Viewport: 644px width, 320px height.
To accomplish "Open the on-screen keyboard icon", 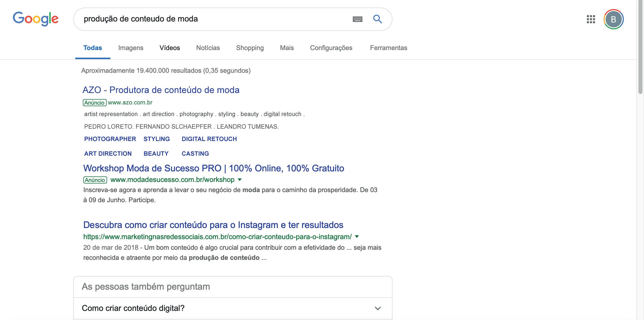I will pyautogui.click(x=357, y=19).
